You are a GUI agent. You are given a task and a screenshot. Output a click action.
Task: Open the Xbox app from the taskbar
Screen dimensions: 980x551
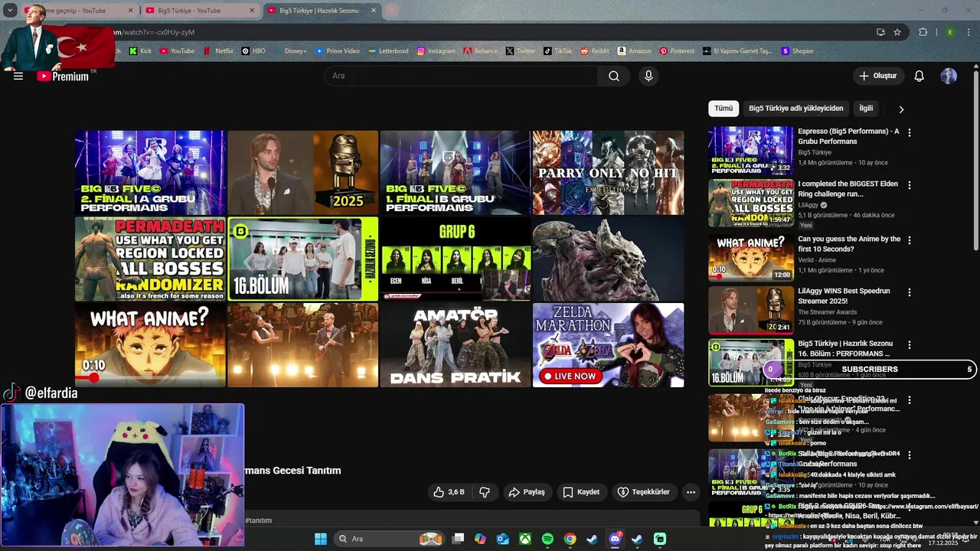[x=525, y=539]
